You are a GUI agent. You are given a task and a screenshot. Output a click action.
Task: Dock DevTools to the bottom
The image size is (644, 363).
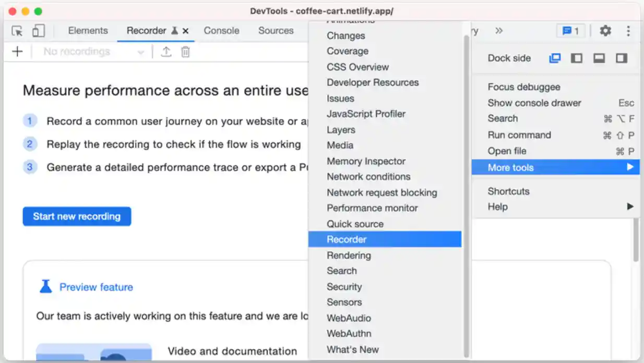[x=599, y=58]
